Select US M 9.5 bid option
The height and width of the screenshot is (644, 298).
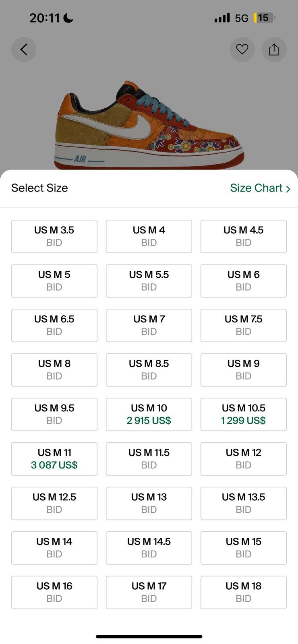[x=54, y=414]
